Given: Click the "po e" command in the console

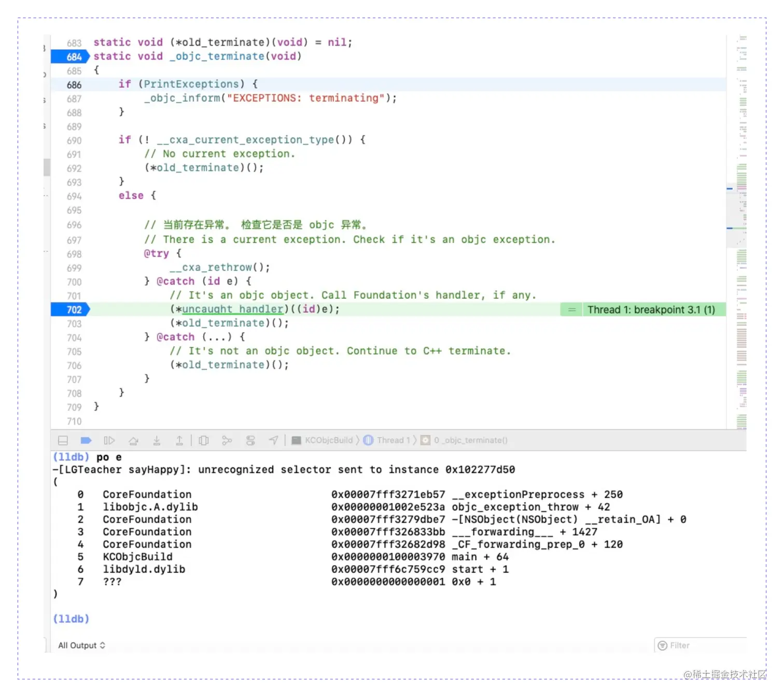Looking at the screenshot, I should tap(109, 457).
